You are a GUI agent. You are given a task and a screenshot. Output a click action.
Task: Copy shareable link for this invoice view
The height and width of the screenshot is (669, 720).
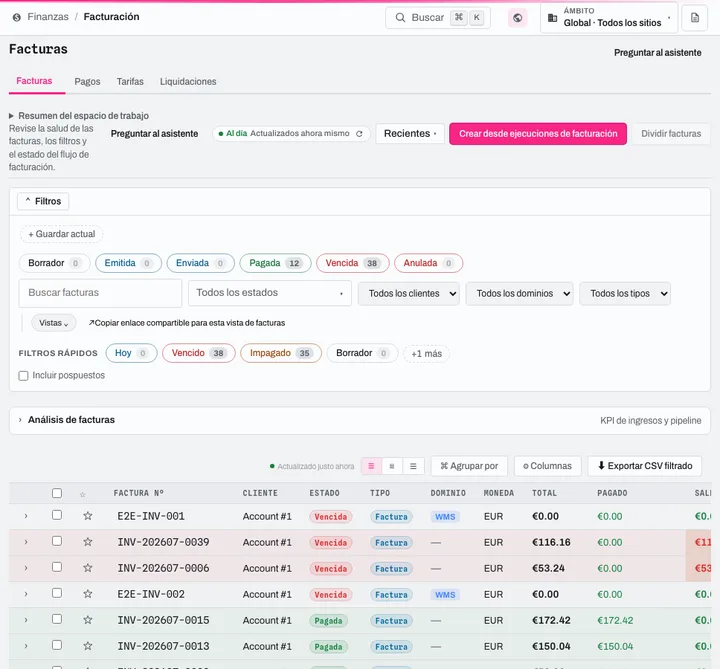click(x=187, y=323)
